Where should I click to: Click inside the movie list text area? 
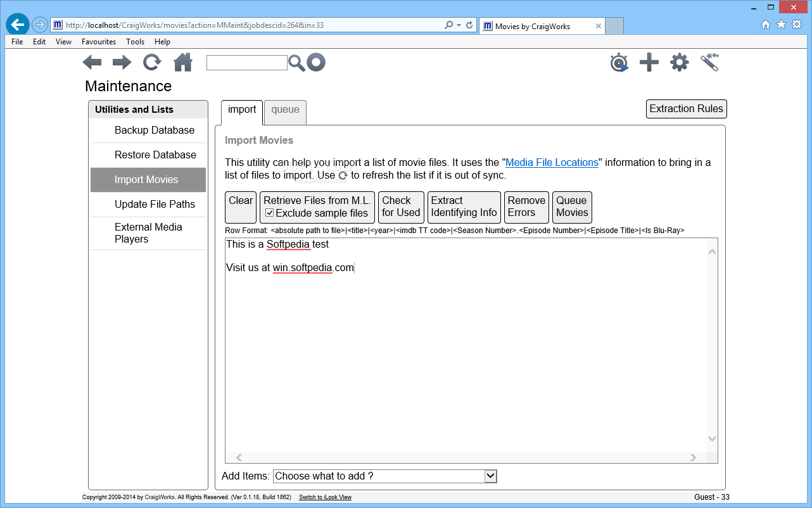(466, 345)
